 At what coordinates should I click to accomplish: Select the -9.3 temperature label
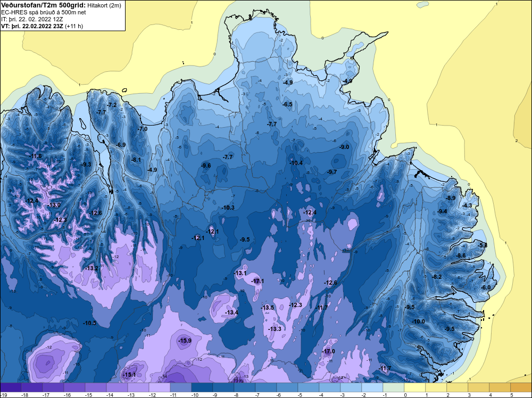[86, 164]
